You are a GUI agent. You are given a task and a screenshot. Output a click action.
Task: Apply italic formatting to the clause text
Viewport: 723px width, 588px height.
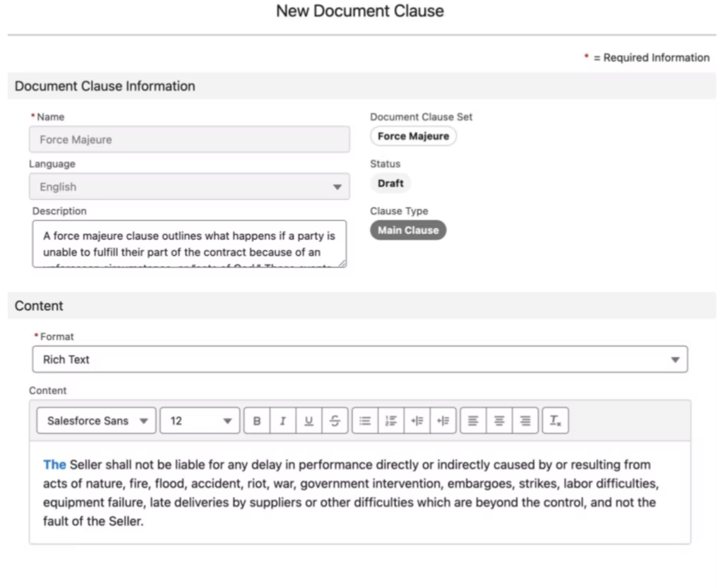(x=282, y=421)
